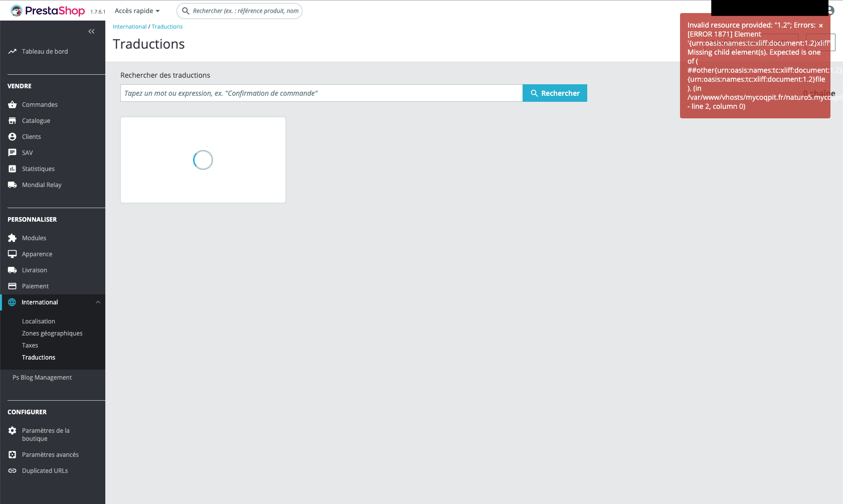This screenshot has width=843, height=504.
Task: Click the Livraison truck icon
Action: pos(13,270)
